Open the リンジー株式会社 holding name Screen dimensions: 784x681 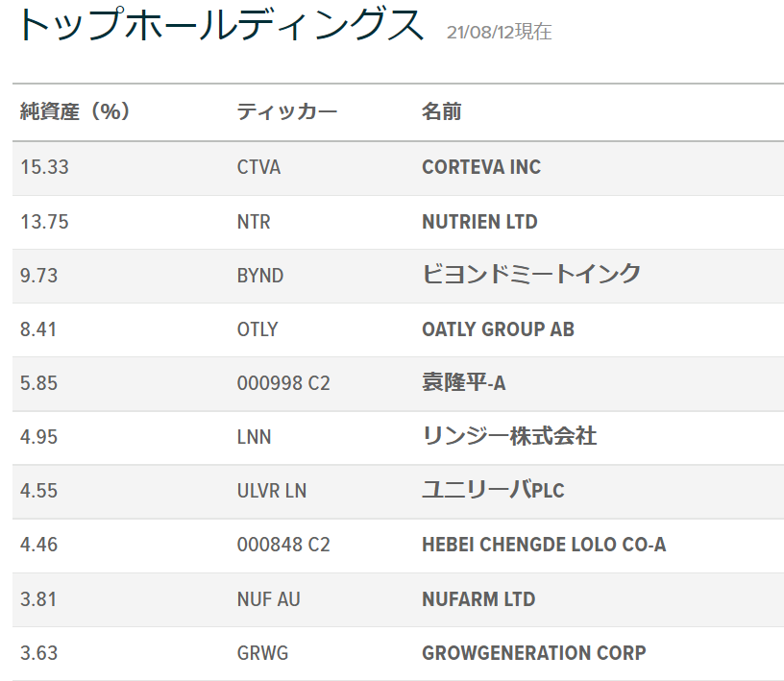pyautogui.click(x=509, y=436)
